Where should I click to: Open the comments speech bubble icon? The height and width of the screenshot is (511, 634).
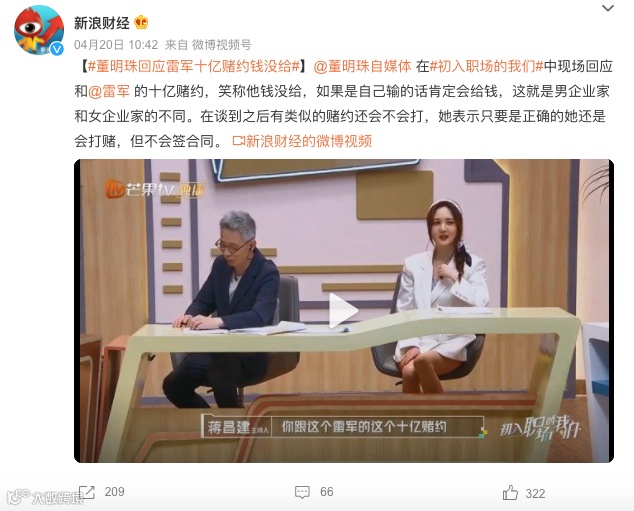coord(302,492)
